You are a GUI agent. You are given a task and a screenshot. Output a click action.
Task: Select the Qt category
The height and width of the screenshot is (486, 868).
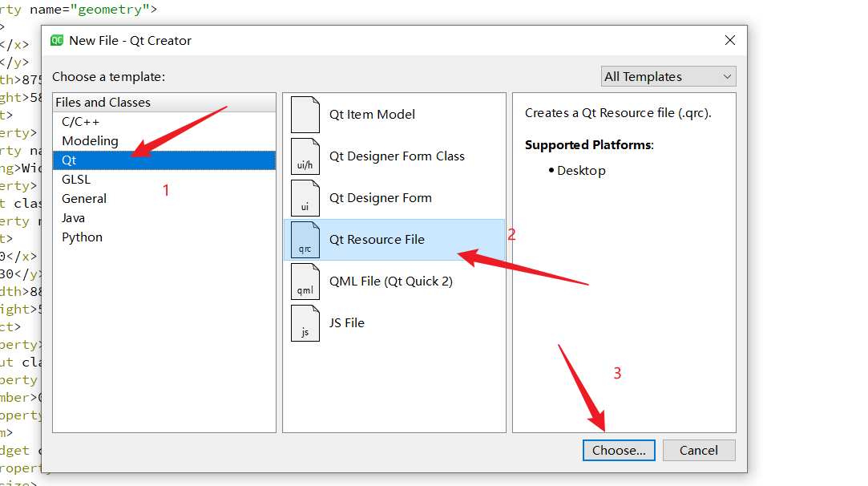164,160
